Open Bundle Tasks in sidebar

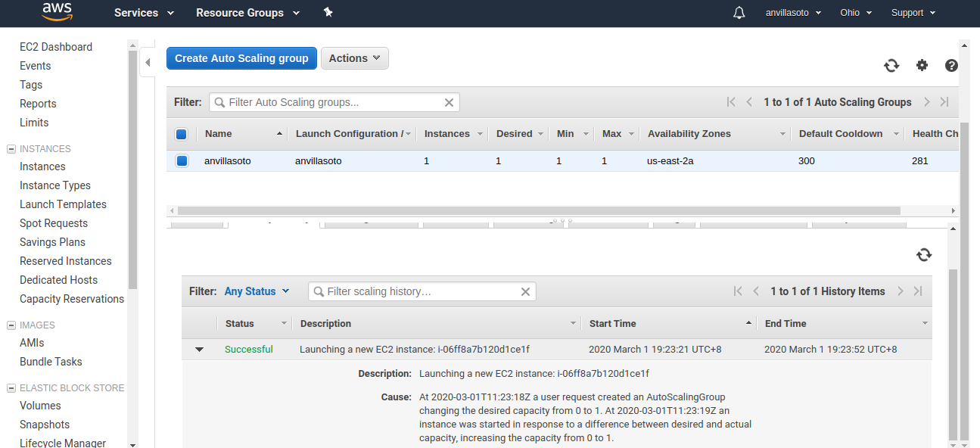51,362
